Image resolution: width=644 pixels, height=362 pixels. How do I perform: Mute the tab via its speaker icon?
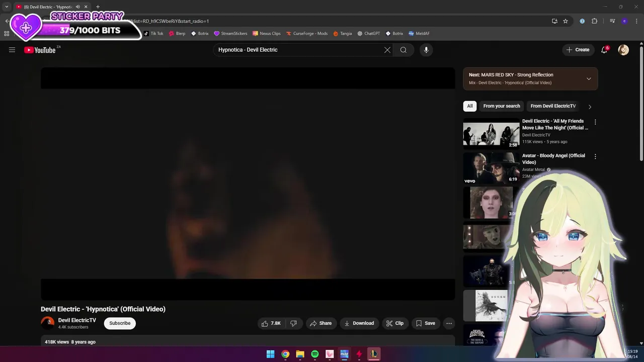click(77, 7)
